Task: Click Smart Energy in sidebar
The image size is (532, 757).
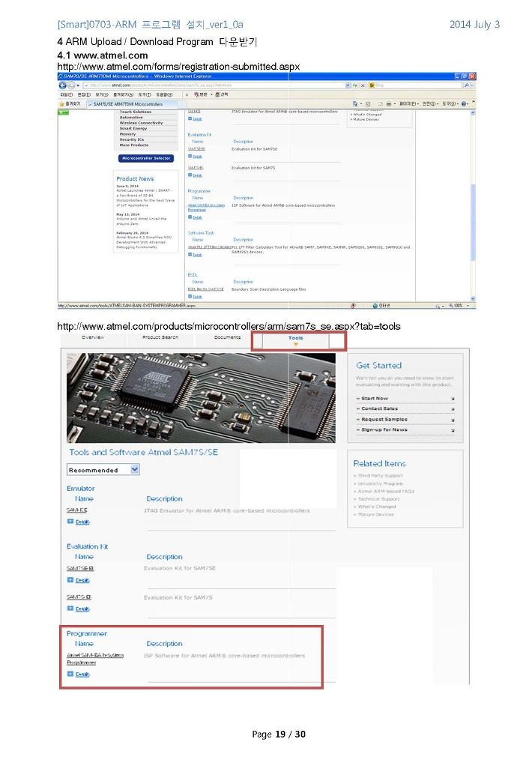Action: coord(133,128)
